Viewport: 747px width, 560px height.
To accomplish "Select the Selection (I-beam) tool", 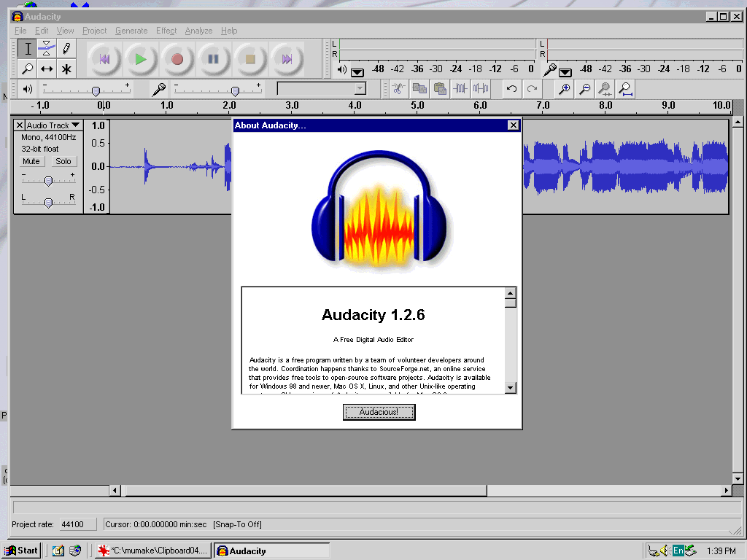I will 28,49.
